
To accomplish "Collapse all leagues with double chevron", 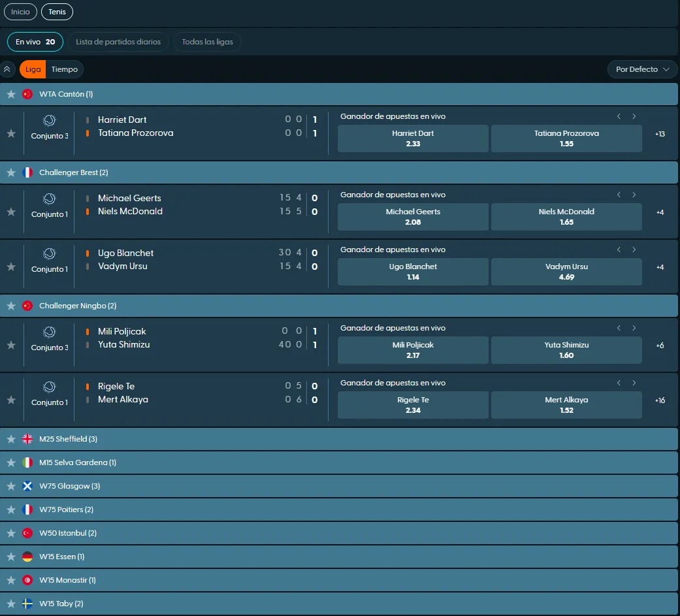I will (7, 69).
